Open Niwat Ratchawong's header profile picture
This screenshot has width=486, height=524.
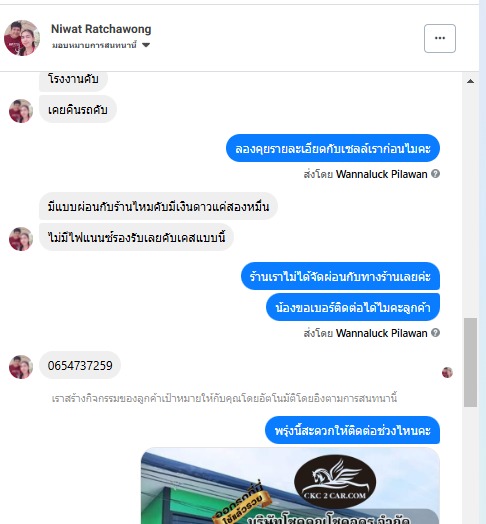[22, 38]
